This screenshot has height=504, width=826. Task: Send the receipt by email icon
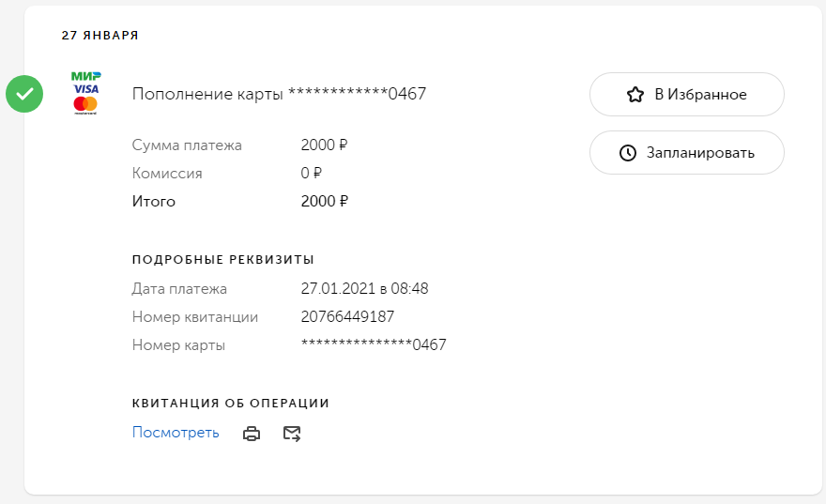[292, 434]
